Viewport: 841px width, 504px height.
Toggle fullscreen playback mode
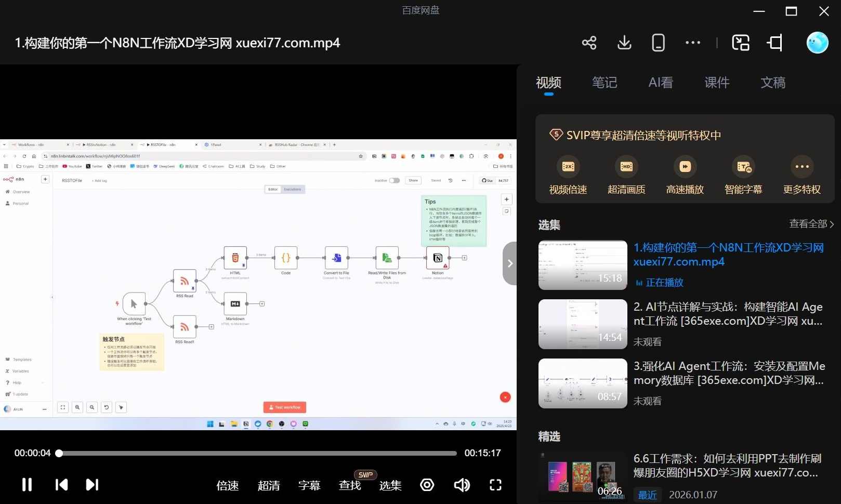coord(495,485)
